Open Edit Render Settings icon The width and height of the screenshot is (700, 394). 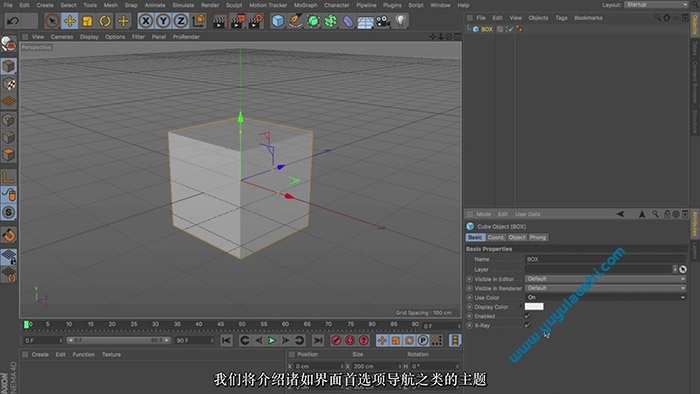[256, 21]
